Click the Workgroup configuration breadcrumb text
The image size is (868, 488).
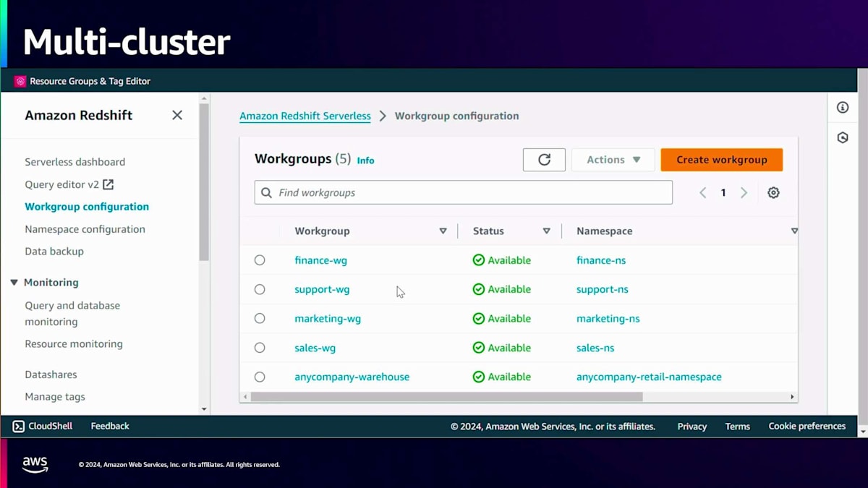[x=456, y=116]
